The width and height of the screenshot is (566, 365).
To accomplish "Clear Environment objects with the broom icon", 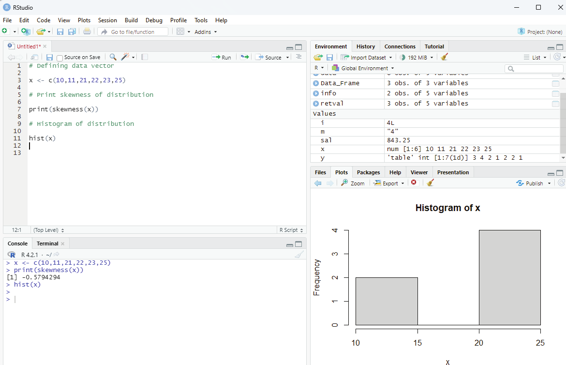I will tap(444, 57).
